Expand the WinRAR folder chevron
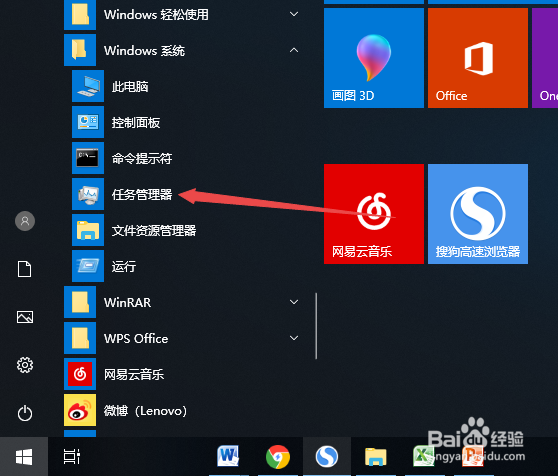This screenshot has width=558, height=476. [294, 302]
